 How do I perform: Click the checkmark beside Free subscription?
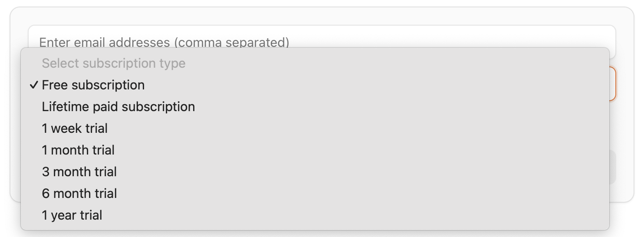coord(34,85)
